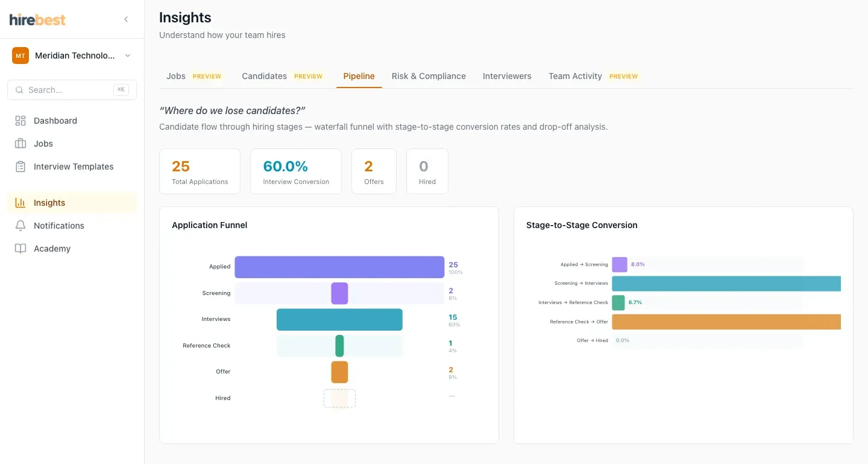Click the teal Interviews funnel bar

tap(339, 320)
